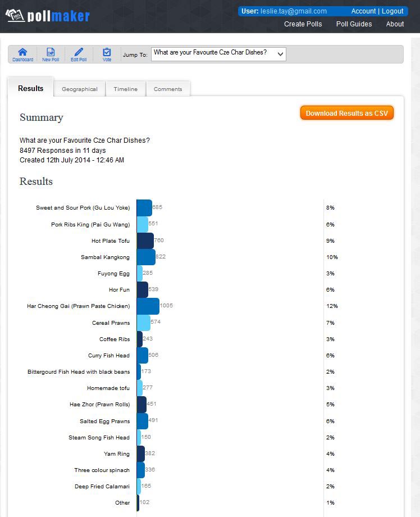420x517 pixels.
Task: Open Create Polls menu item
Action: 303,24
